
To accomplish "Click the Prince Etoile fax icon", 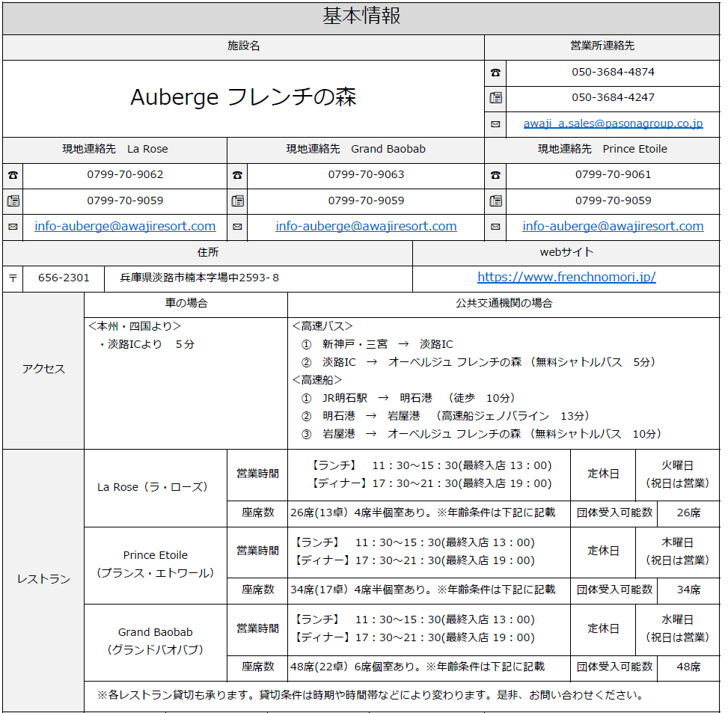I will tap(495, 201).
